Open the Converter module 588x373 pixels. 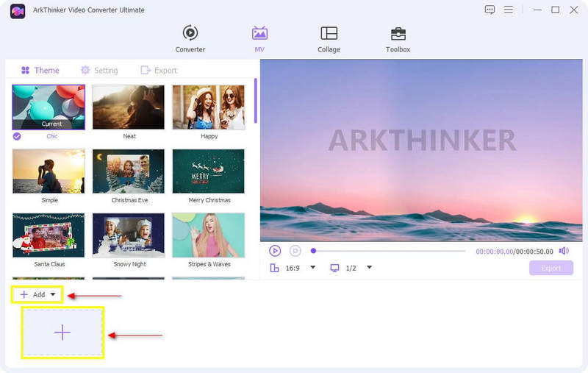190,39
